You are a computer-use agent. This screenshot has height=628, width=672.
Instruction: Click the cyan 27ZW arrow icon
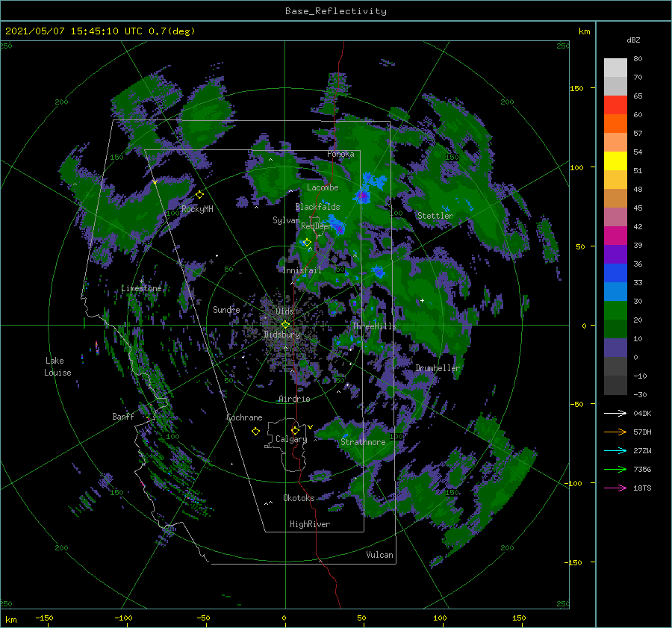click(615, 450)
